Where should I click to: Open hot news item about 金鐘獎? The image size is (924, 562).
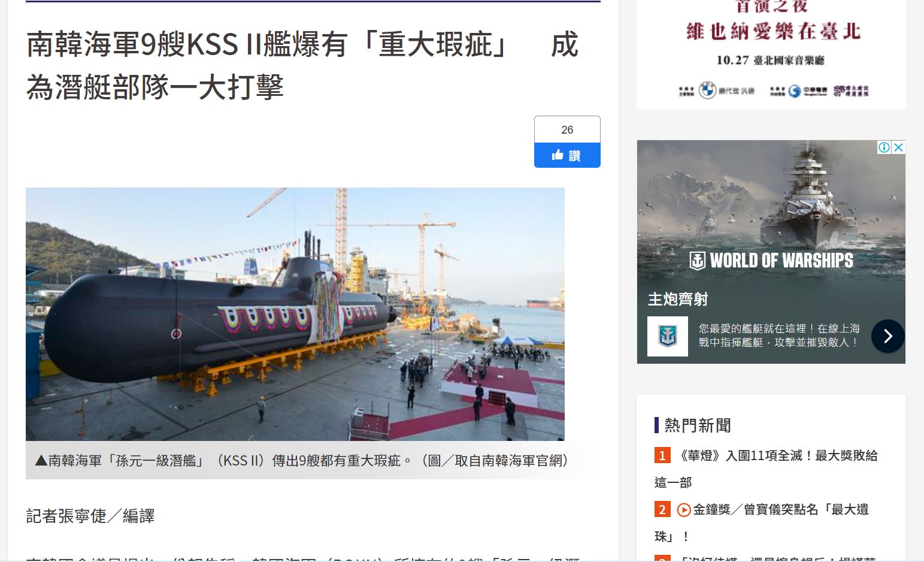(762, 522)
